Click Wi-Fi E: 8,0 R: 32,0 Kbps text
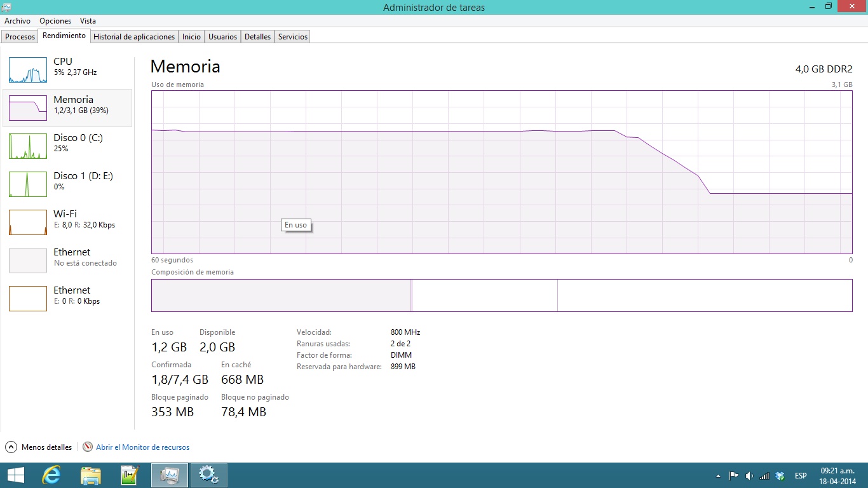This screenshot has width=868, height=488. pyautogui.click(x=84, y=225)
